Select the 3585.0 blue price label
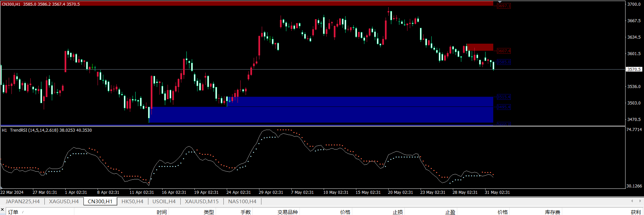644x215 pixels. click(x=504, y=62)
